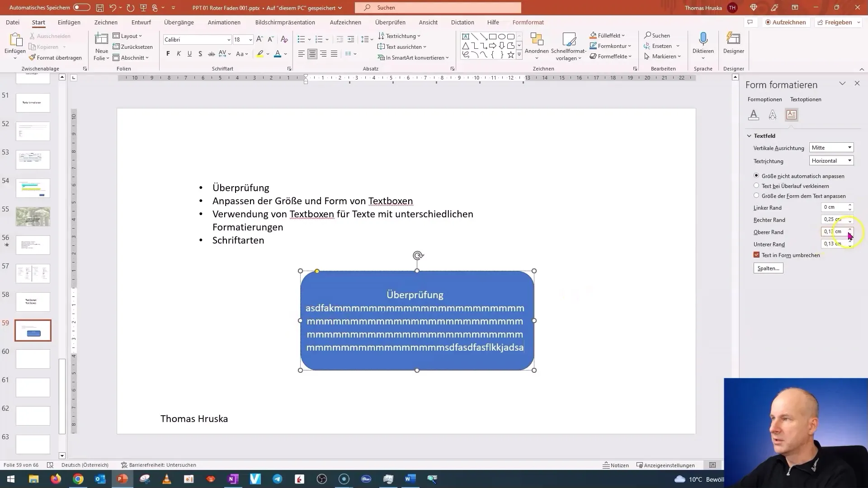Image resolution: width=868 pixels, height=488 pixels.
Task: Increase list indent level
Action: pos(351,39)
